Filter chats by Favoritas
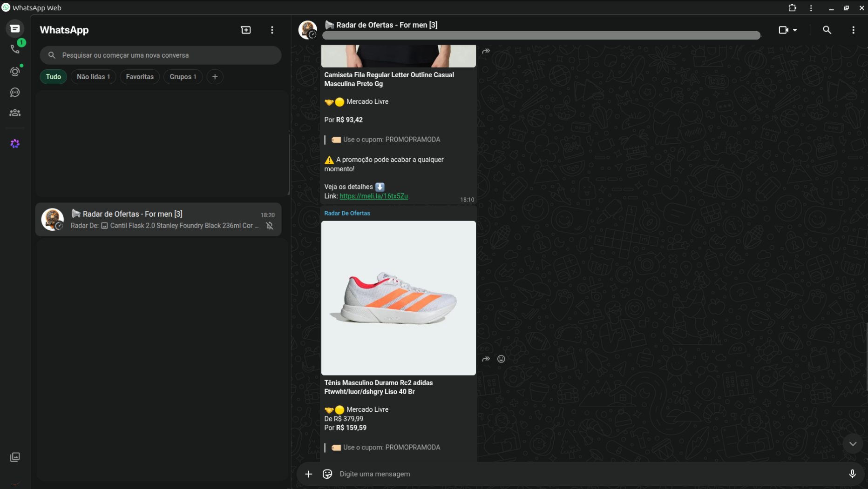 pos(140,77)
